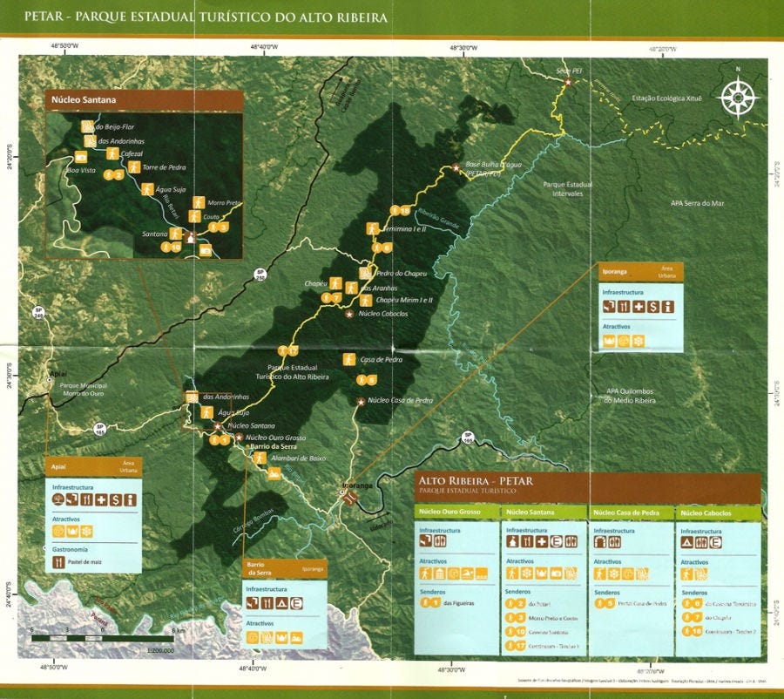Select the restaurant icon at Iporanga town
The image size is (784, 699).
click(x=350, y=498)
